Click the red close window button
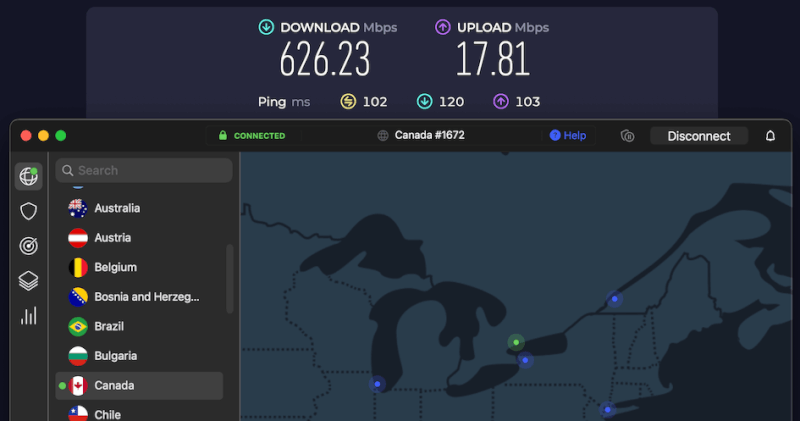Image resolution: width=800 pixels, height=421 pixels. 26,135
